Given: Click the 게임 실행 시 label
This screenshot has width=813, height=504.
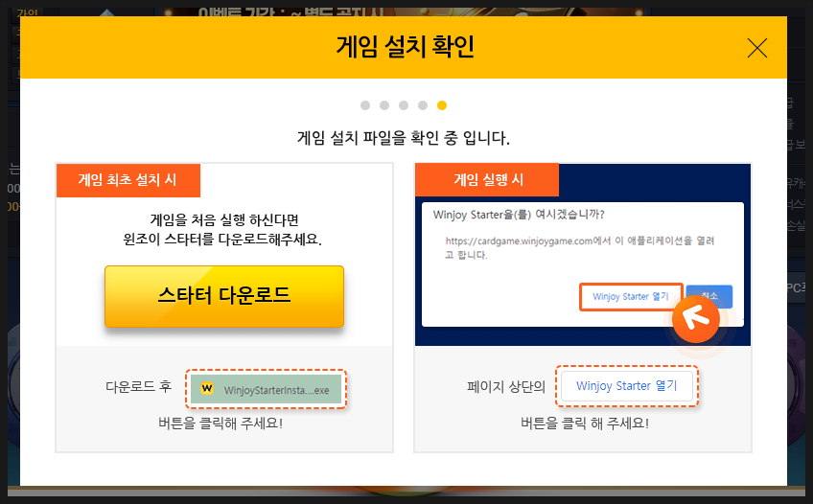Looking at the screenshot, I should tap(488, 180).
